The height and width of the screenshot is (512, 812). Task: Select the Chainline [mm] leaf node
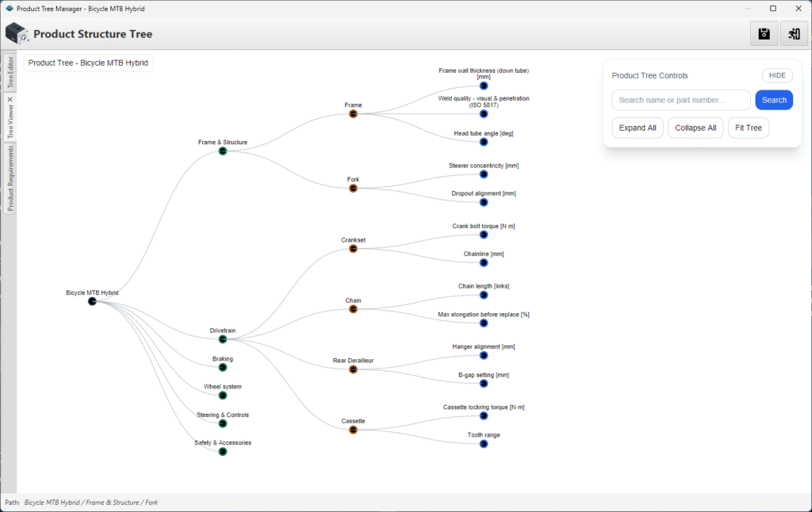(x=483, y=263)
